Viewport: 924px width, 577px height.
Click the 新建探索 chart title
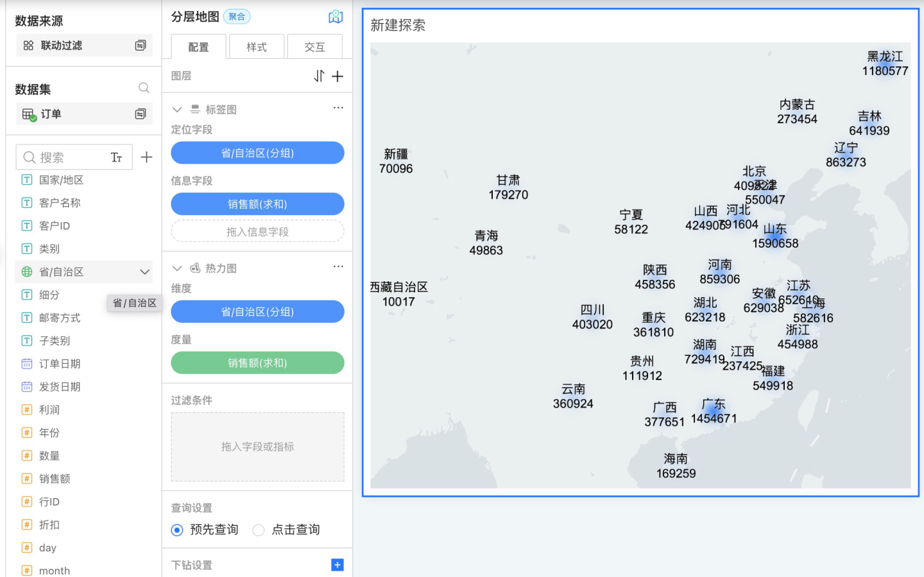398,26
